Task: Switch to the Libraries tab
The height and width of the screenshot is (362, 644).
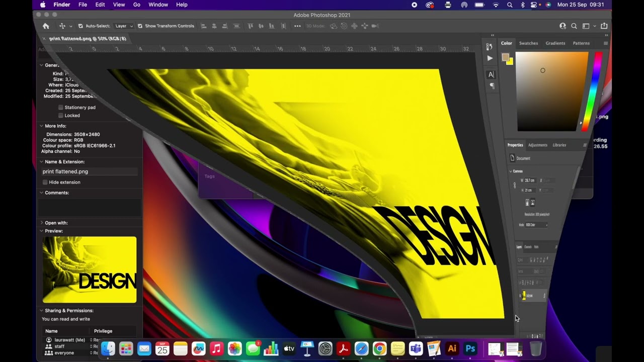Action: (559, 145)
